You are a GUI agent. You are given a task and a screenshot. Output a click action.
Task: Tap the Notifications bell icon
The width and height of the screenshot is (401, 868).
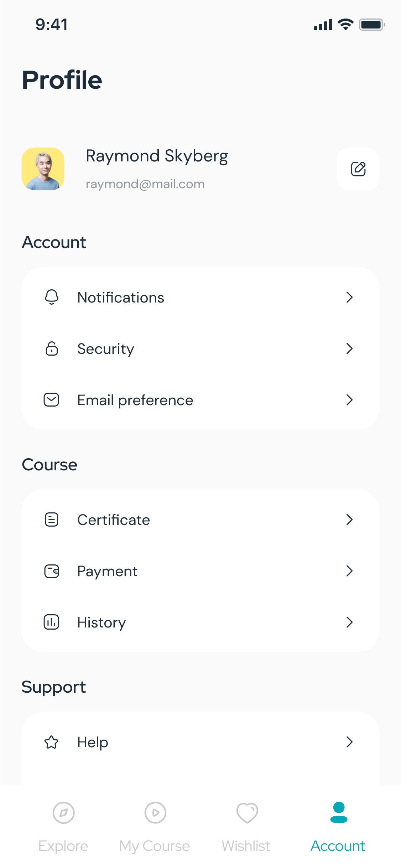pos(52,297)
